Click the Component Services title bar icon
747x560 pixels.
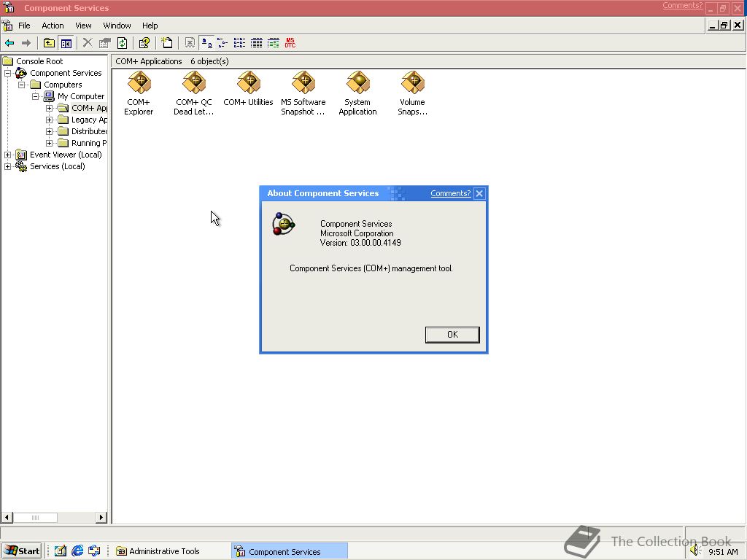pyautogui.click(x=9, y=7)
